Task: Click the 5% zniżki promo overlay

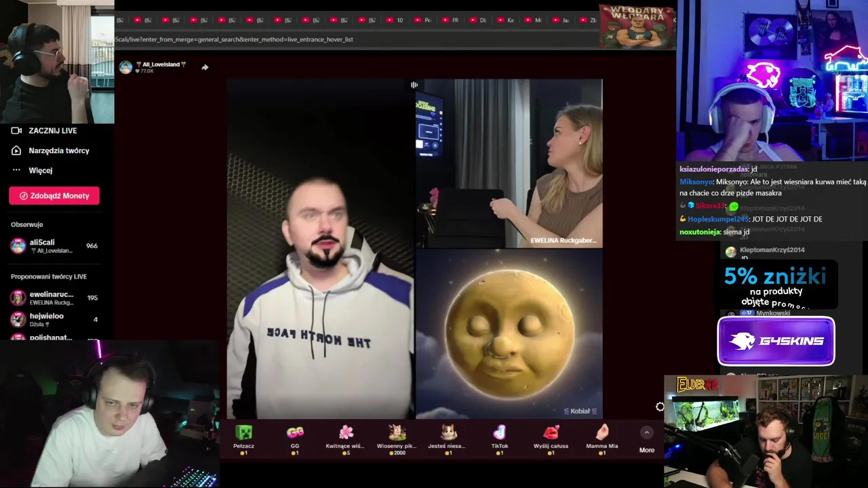Action: point(776,285)
